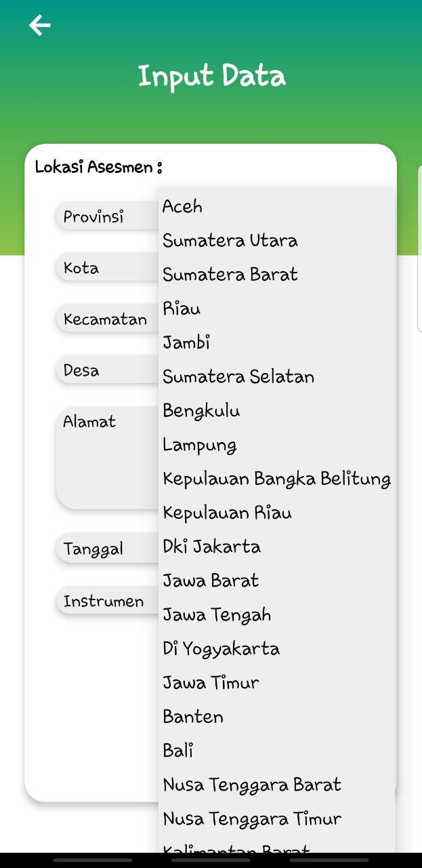Pick Bali from province dropdown
422x868 pixels.
[x=178, y=751]
